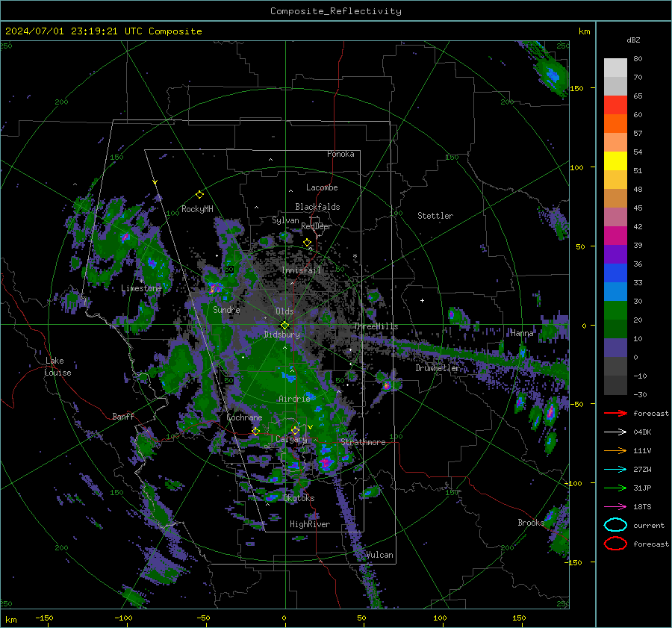Screen dimensions: 672x628
Task: Click the ThreeHills label
Action: 376,326
